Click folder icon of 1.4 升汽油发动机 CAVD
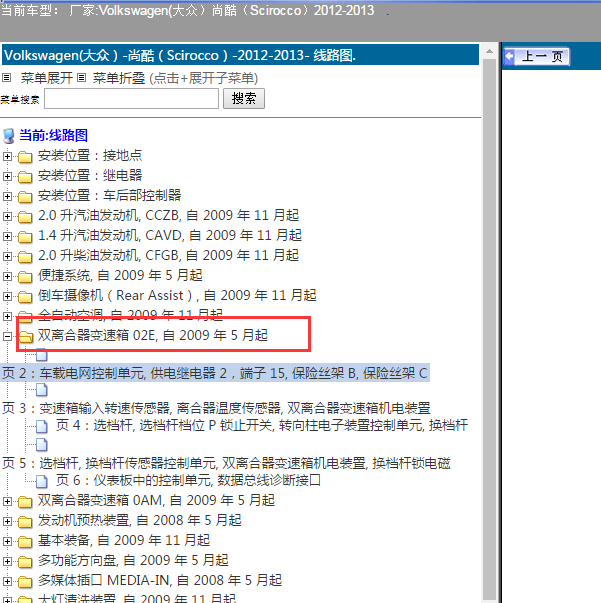 tap(25, 237)
